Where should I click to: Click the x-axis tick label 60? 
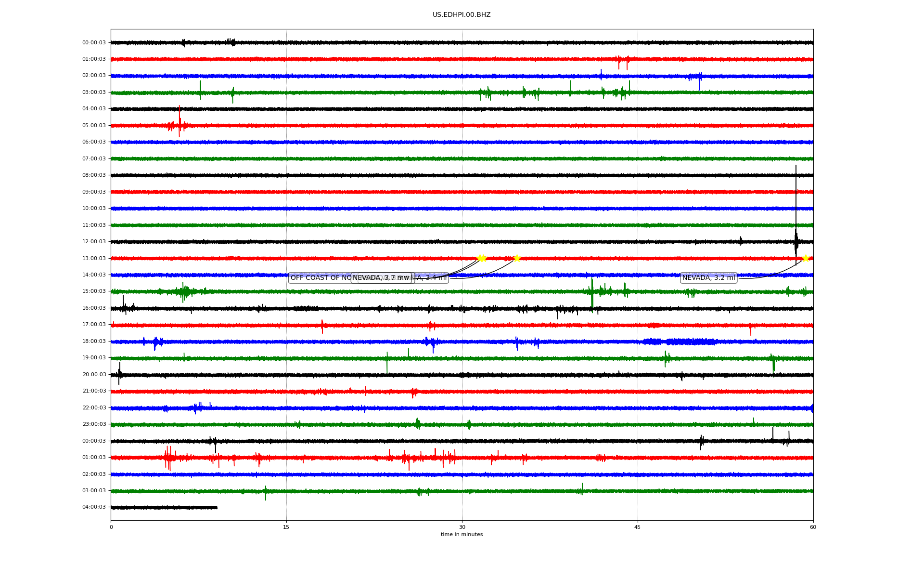pyautogui.click(x=813, y=527)
